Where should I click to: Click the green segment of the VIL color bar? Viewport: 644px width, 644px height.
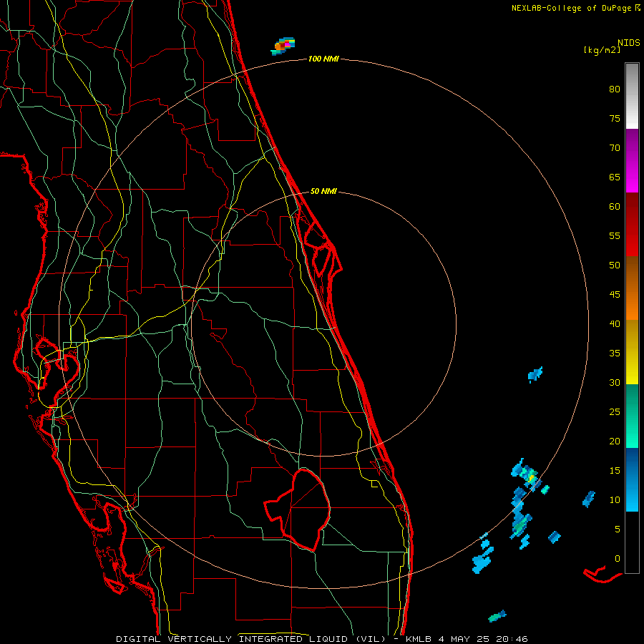[x=632, y=416]
